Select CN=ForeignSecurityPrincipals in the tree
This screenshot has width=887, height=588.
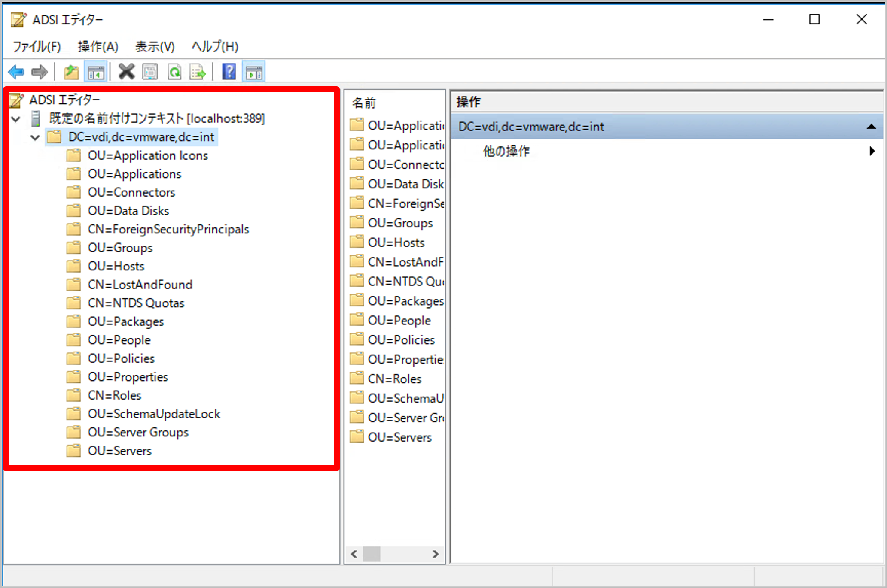[168, 229]
